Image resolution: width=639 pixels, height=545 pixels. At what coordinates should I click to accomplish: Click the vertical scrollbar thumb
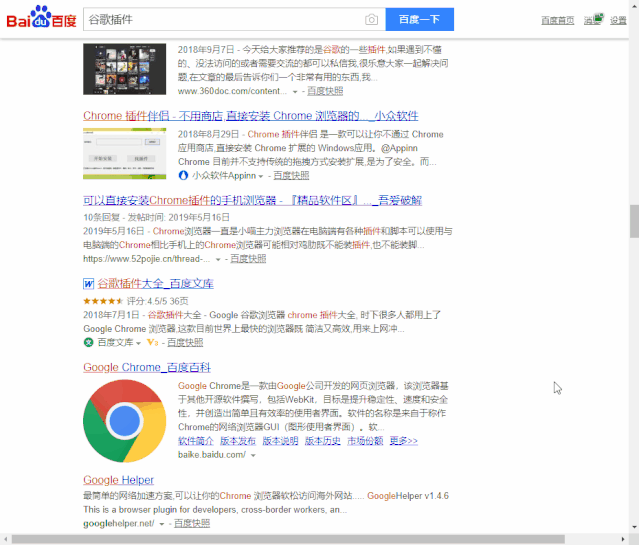point(634,221)
